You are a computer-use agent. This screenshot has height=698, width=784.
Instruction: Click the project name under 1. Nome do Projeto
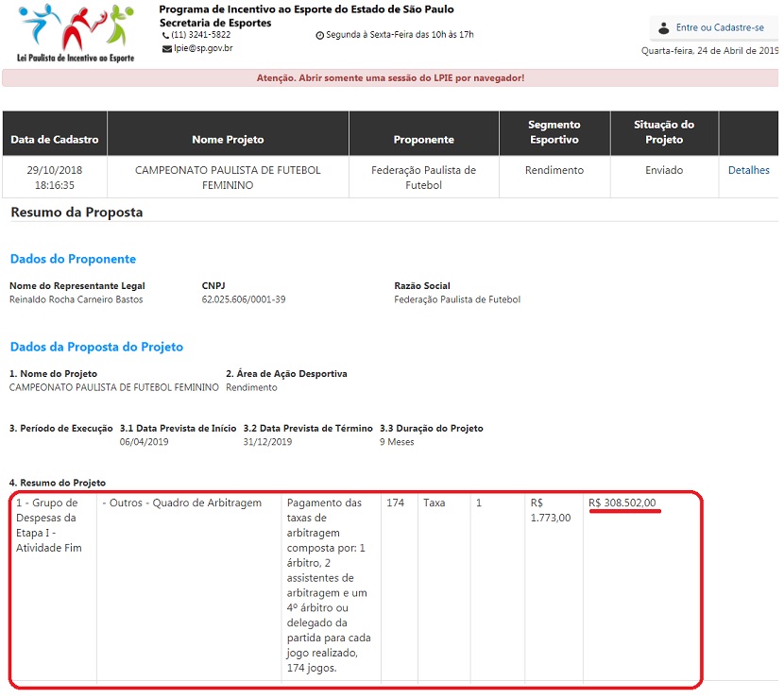point(114,387)
